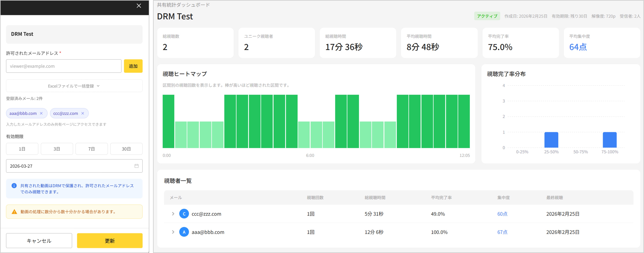Viewport: 644px width, 253px height.
Task: Sort by 集中度 column header
Action: pyautogui.click(x=503, y=198)
